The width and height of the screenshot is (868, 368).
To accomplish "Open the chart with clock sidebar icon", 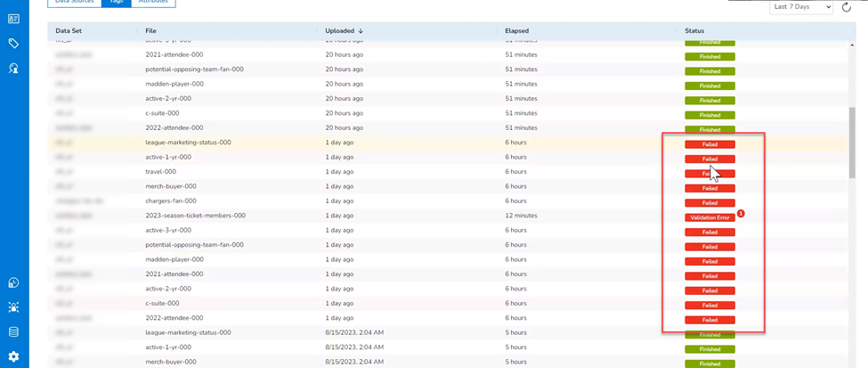I will coord(14,282).
